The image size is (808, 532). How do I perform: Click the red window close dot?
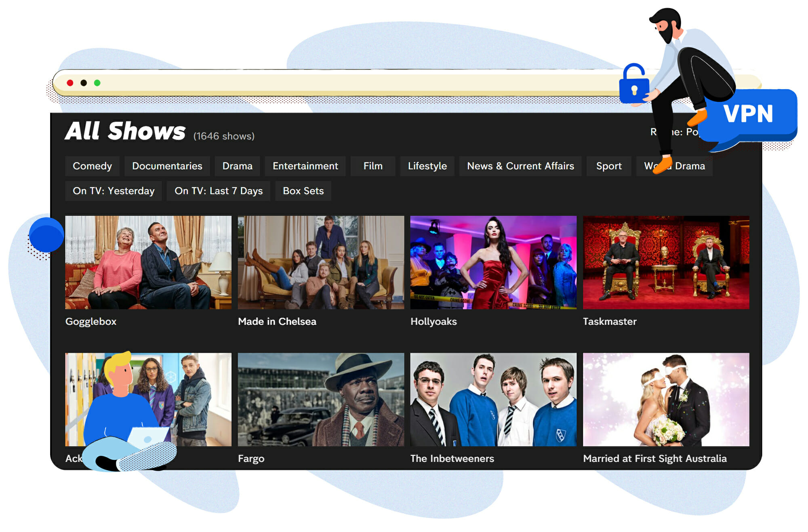(70, 83)
